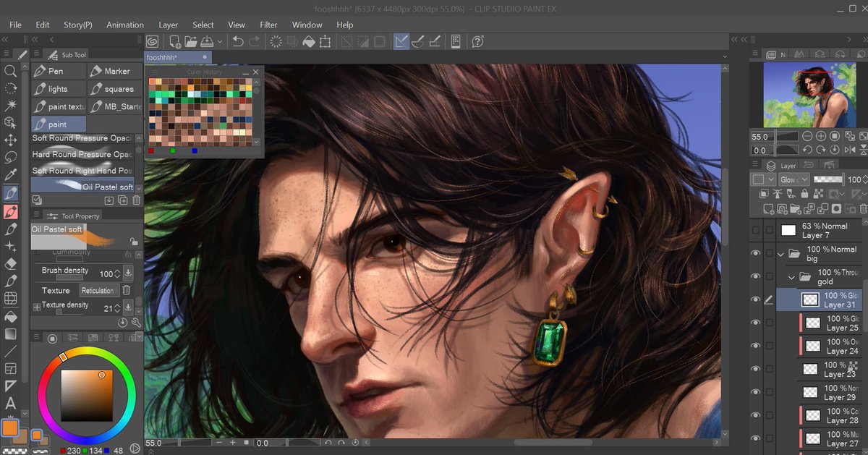Toggle Snap to Ruler icon

(401, 42)
